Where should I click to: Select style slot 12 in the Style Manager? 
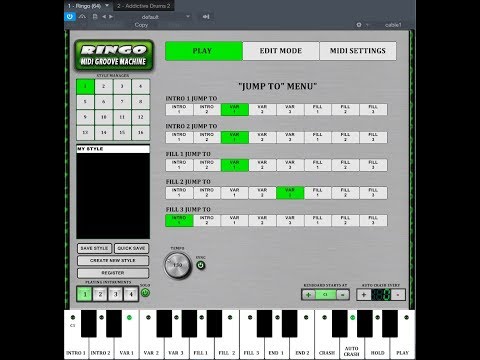(x=140, y=117)
